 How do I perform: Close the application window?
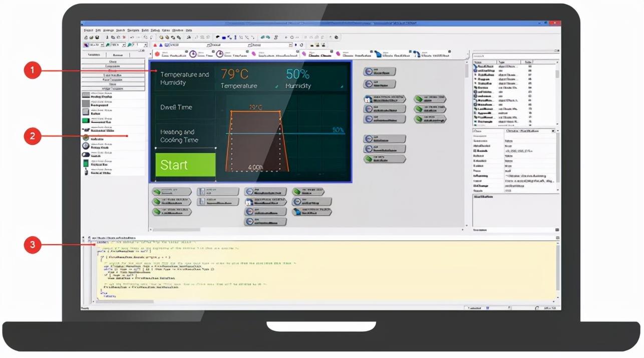(x=555, y=24)
